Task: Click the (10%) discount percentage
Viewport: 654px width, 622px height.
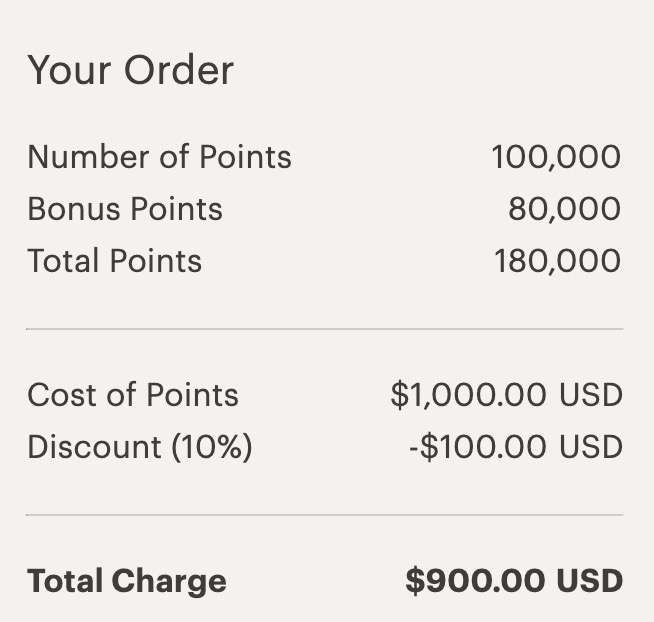Action: tap(211, 447)
